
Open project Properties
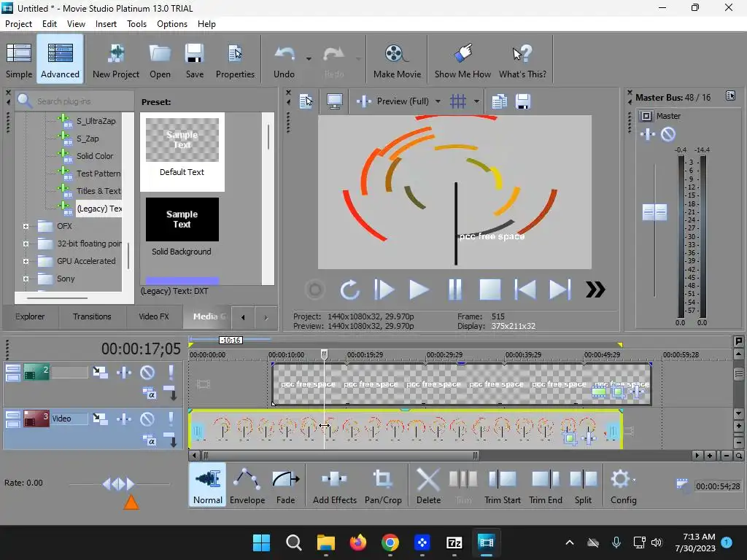click(x=235, y=60)
